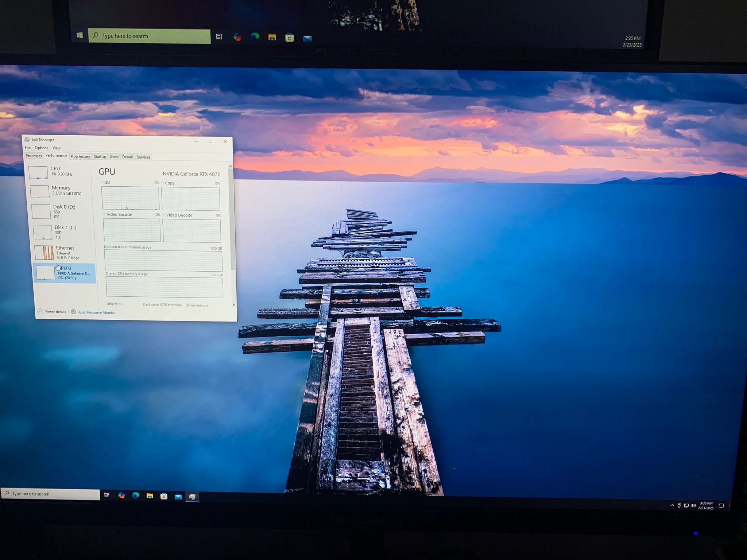Screen dimensions: 747x560
Task: Open File Explorer on the lower monitor's taskbar
Action: 150,496
